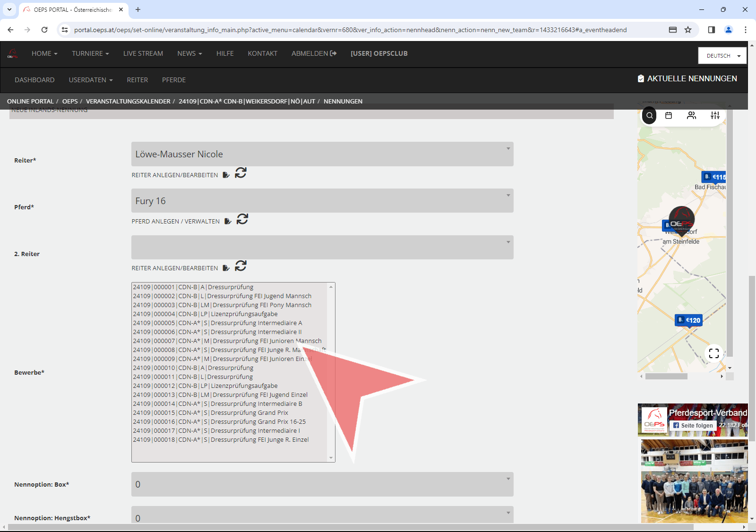This screenshot has height=532, width=756.
Task: Click the edit icon next to Pferd anlegen
Action: pos(228,221)
